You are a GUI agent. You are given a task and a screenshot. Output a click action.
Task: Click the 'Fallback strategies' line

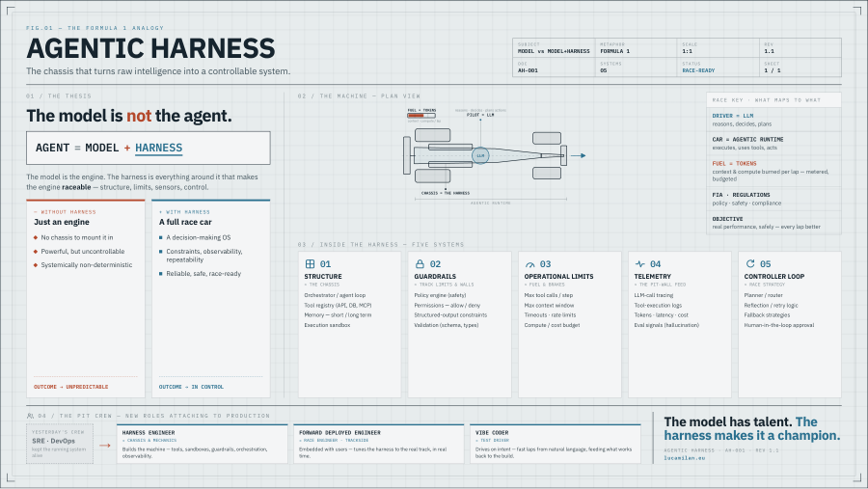pos(767,315)
